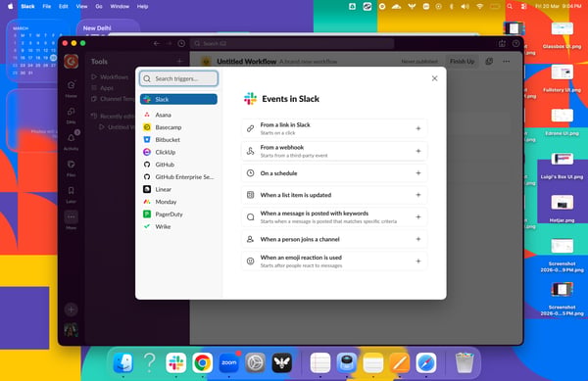Open Finder from the Dock
Screen dimensions: 588x381
(123, 362)
